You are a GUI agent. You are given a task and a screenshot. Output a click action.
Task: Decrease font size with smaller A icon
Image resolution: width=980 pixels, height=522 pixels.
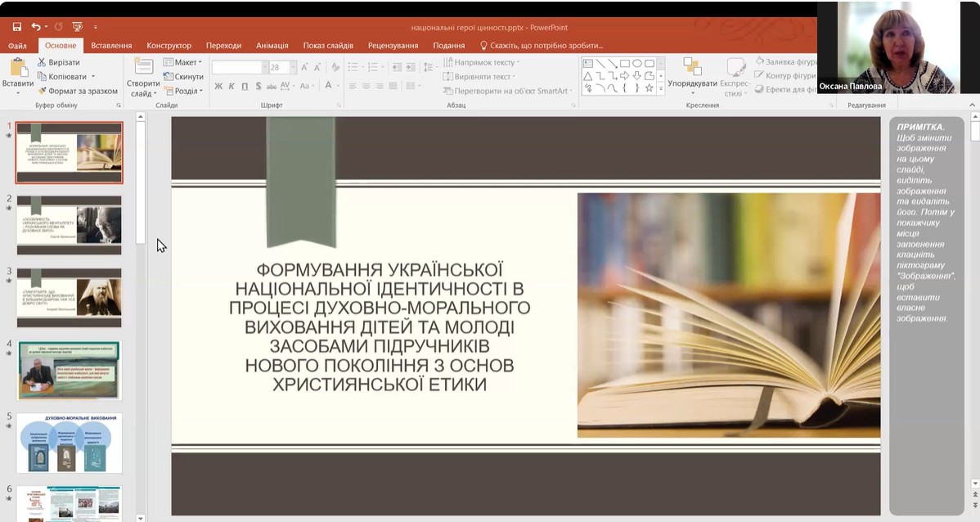pos(317,68)
